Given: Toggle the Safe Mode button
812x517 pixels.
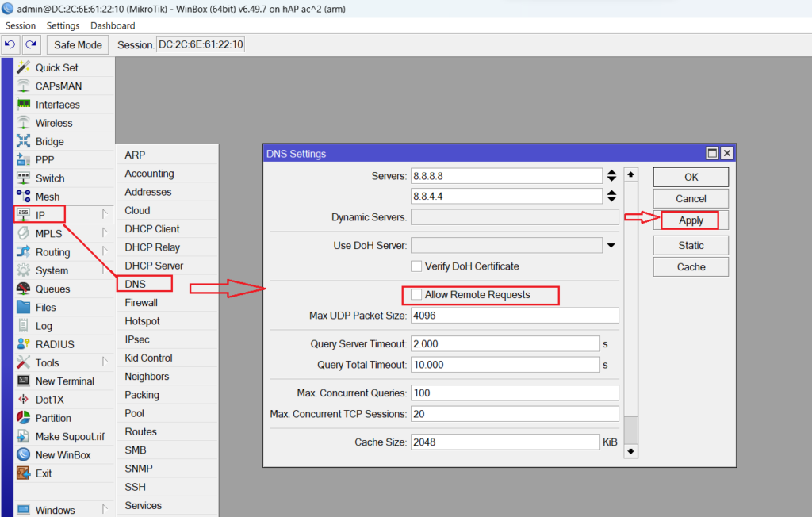Looking at the screenshot, I should tap(78, 45).
